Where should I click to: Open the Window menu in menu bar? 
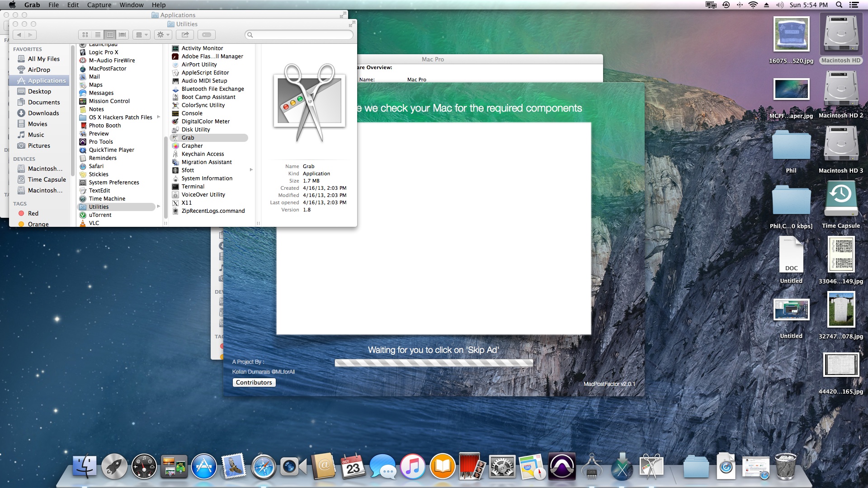132,5
